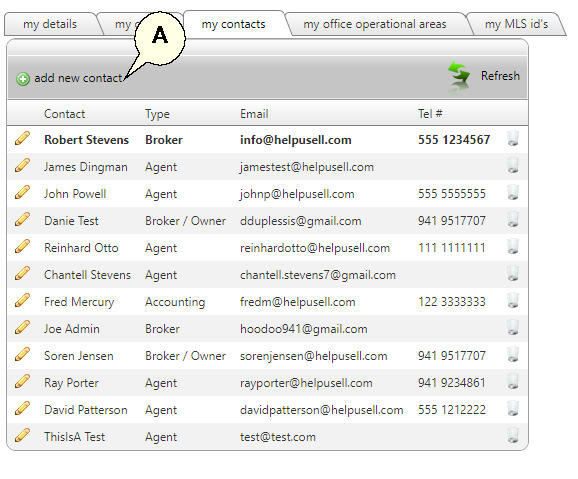Viewport: 578px width, 479px height.
Task: Click the Email column header
Action: point(254,114)
